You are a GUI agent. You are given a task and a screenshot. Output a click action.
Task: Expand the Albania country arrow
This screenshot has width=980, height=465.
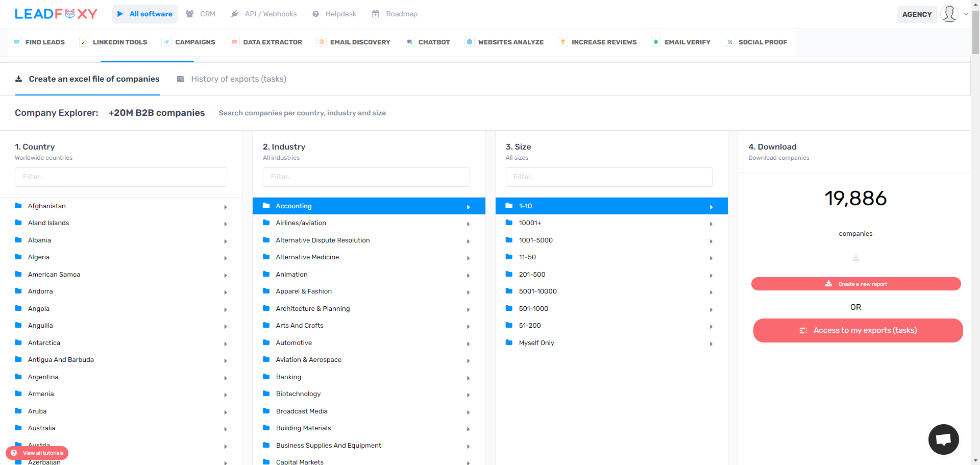pyautogui.click(x=226, y=241)
